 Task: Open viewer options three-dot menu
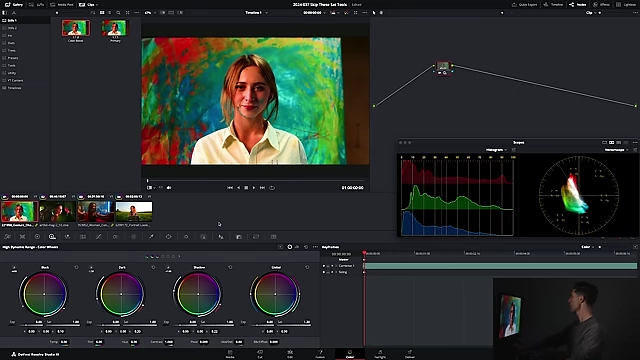[x=364, y=13]
